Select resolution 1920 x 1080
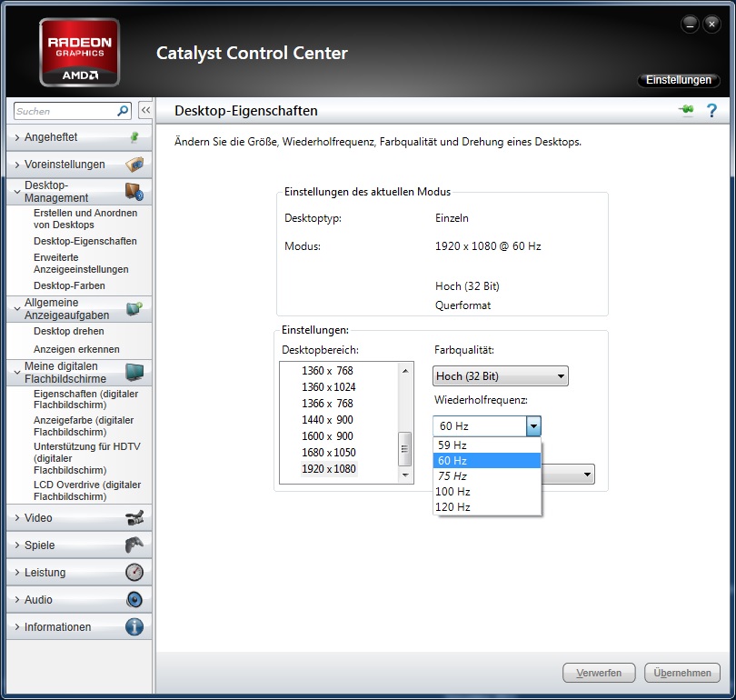This screenshot has height=700, width=736. [x=329, y=468]
